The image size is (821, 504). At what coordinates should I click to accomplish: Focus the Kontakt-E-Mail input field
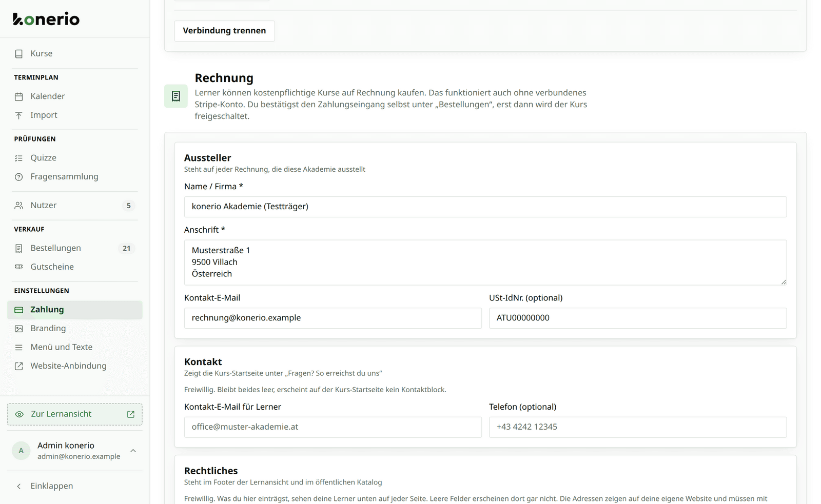(x=333, y=318)
